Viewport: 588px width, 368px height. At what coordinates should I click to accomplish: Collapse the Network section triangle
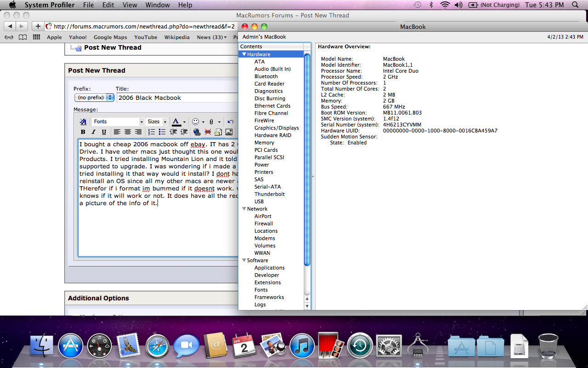point(244,209)
